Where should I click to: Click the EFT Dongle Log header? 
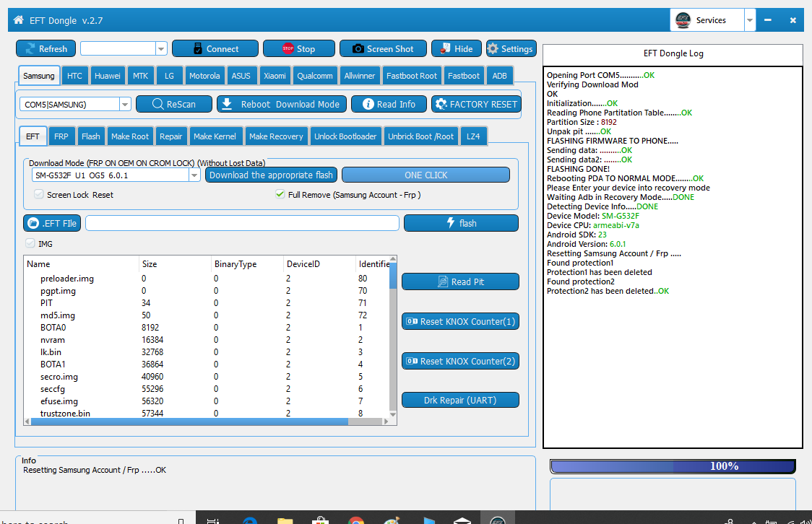673,53
